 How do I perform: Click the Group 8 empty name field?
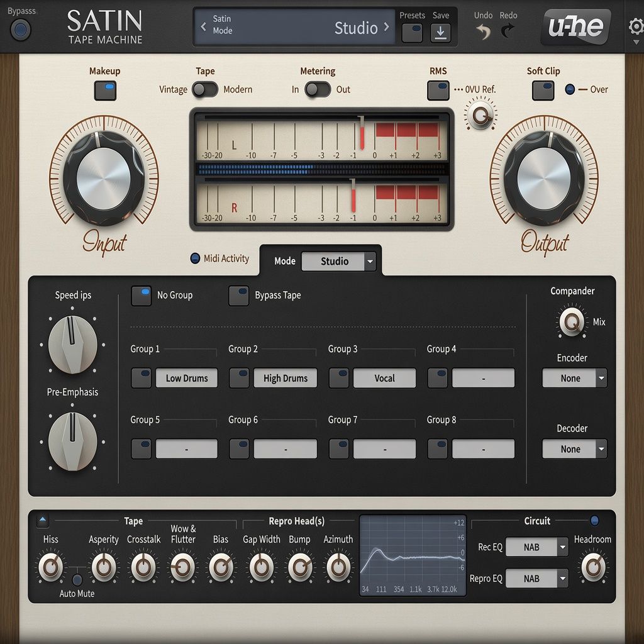[483, 448]
